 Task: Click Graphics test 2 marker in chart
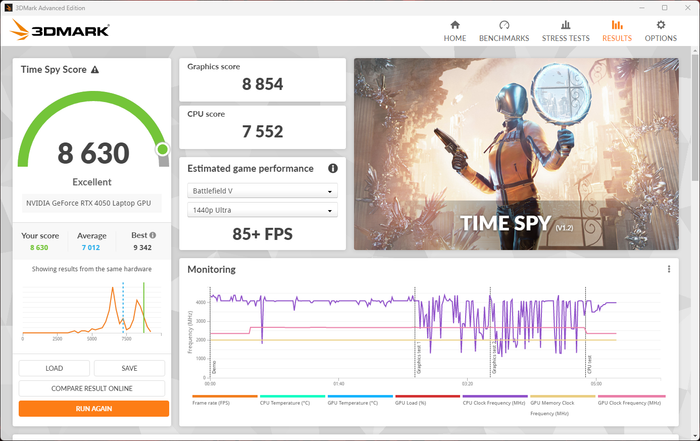click(494, 357)
